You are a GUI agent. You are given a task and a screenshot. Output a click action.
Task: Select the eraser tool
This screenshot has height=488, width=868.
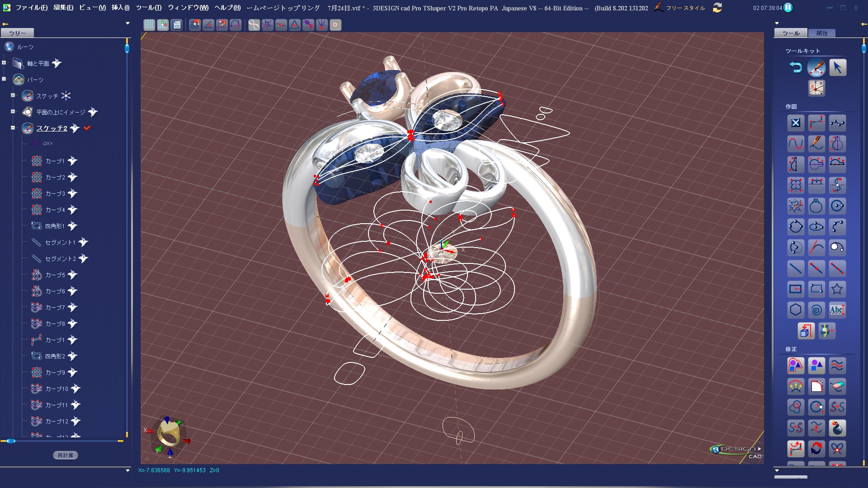(837, 386)
